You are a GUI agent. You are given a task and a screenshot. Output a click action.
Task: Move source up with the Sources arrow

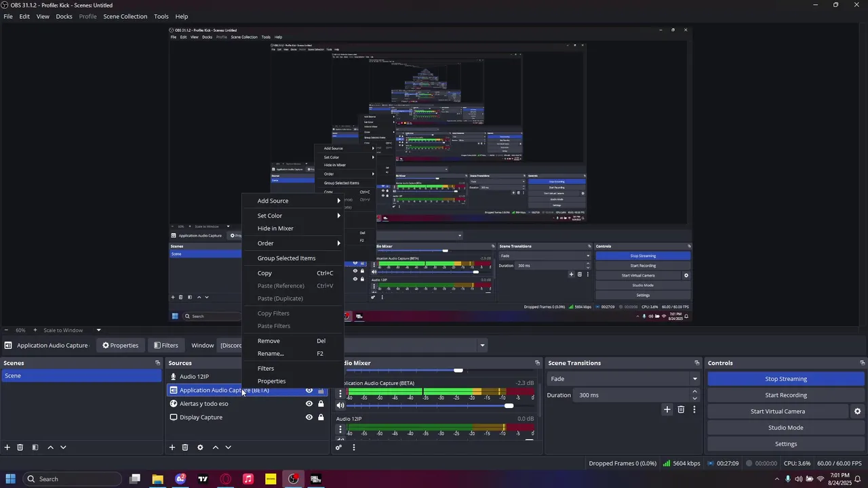point(216,447)
